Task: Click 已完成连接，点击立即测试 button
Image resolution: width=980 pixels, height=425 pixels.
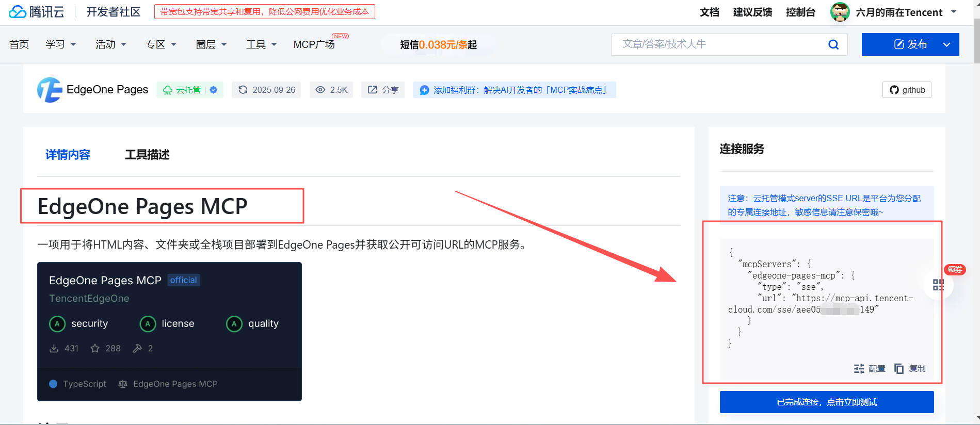Action: point(827,402)
